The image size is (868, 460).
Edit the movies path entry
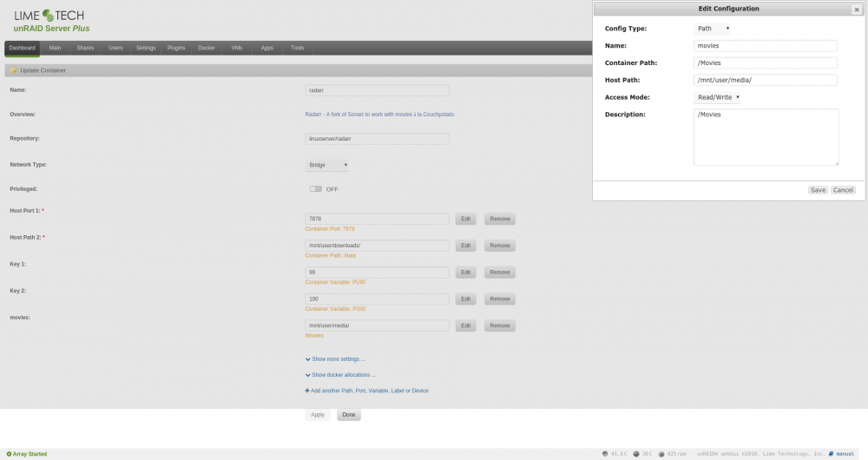465,325
